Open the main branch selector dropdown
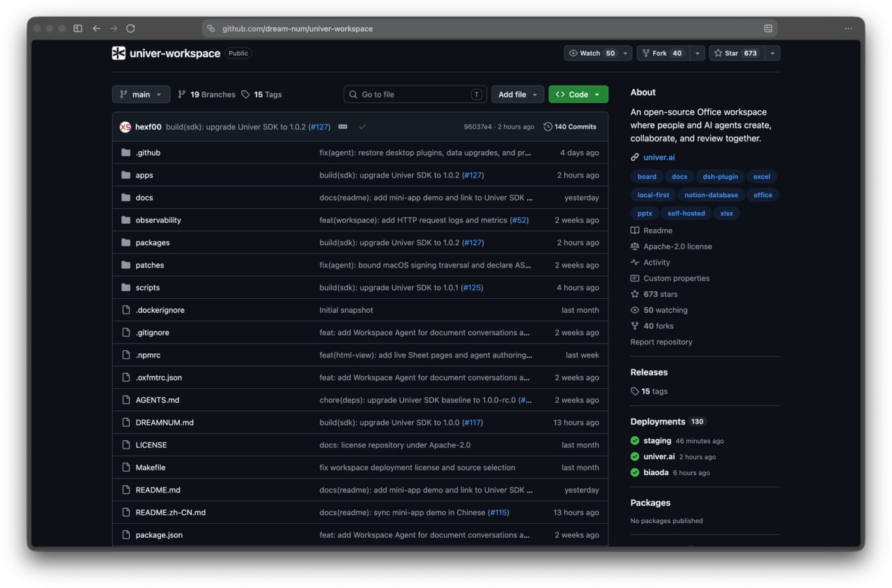892x588 pixels. point(141,95)
